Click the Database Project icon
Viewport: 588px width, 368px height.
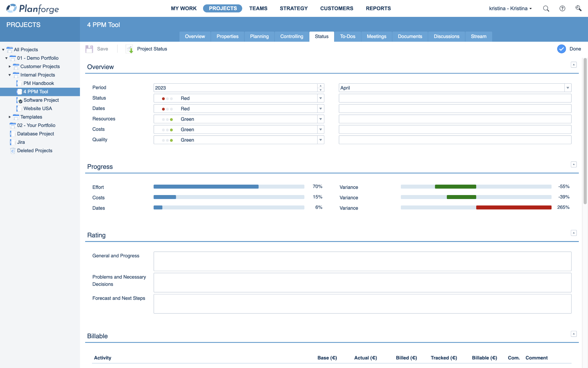[x=13, y=134]
